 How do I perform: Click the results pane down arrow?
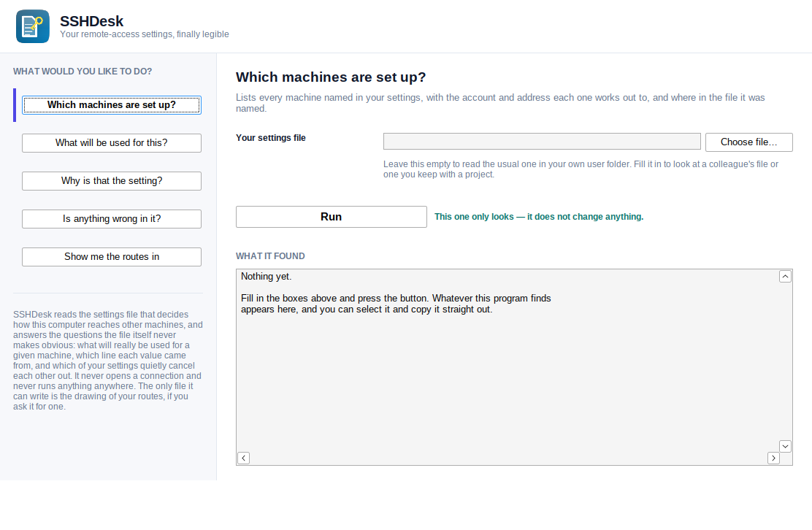(785, 446)
